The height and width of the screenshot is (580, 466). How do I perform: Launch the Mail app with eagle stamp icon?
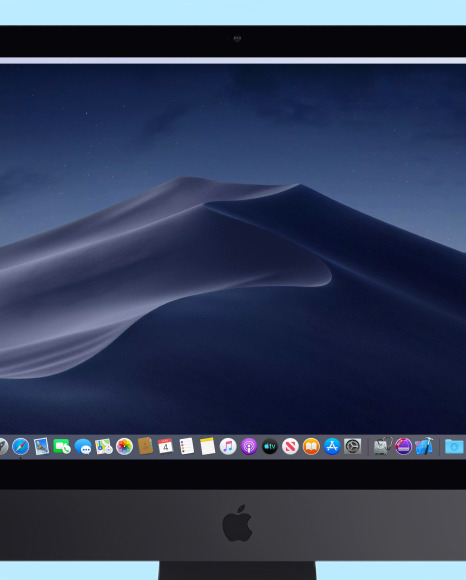[41, 446]
